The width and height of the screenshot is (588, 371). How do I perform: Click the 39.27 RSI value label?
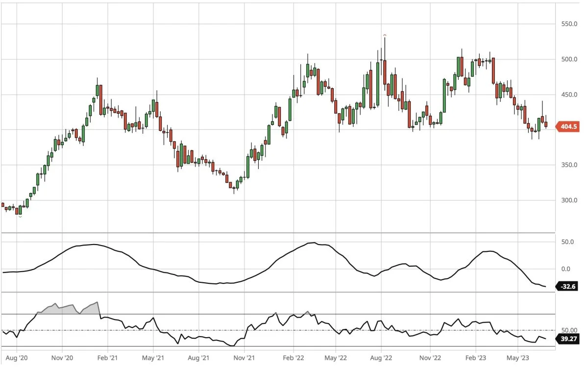[568, 338]
